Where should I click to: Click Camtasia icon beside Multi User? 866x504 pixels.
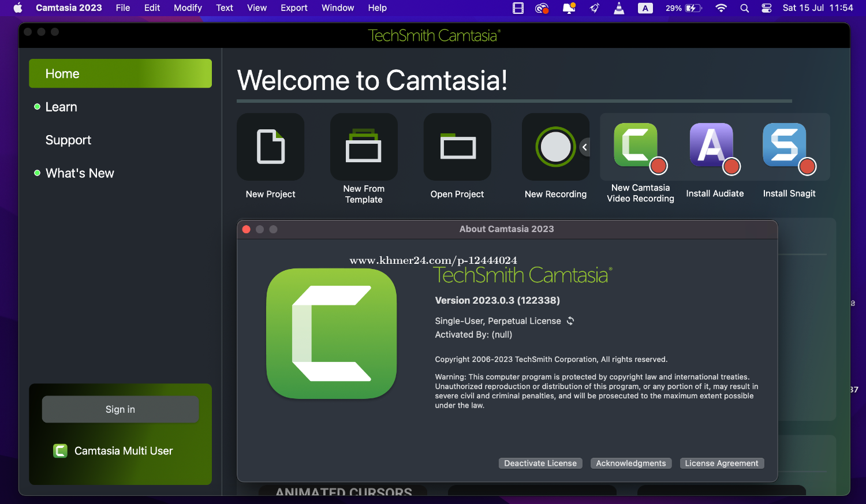pyautogui.click(x=60, y=451)
